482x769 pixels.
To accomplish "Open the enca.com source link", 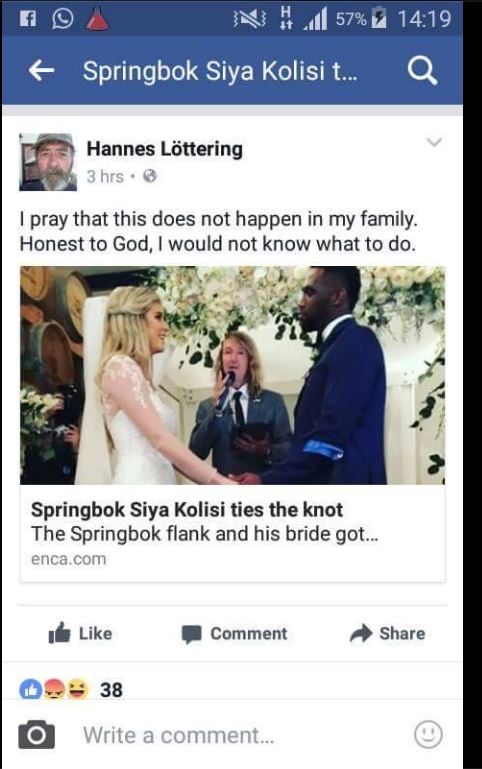I will (69, 559).
